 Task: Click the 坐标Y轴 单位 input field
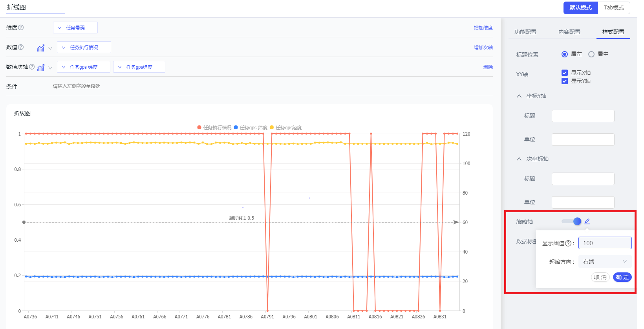583,140
